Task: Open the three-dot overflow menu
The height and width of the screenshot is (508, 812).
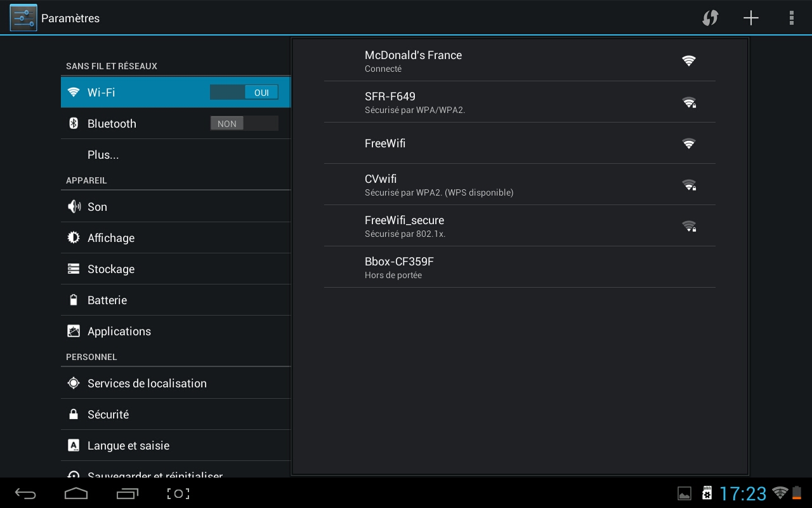Action: pyautogui.click(x=791, y=18)
